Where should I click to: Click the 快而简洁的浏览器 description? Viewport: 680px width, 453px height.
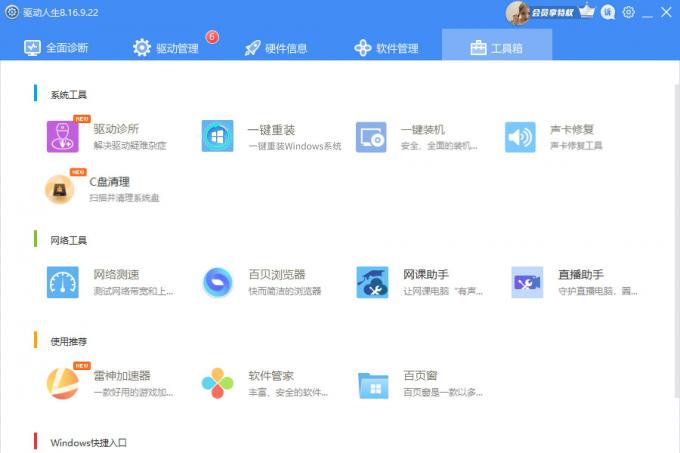click(285, 291)
